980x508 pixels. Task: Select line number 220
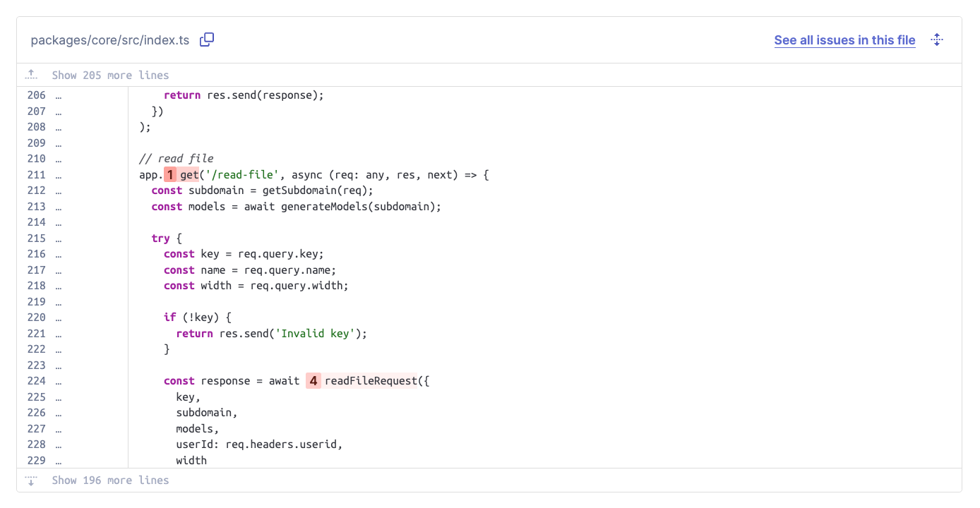[x=36, y=317]
